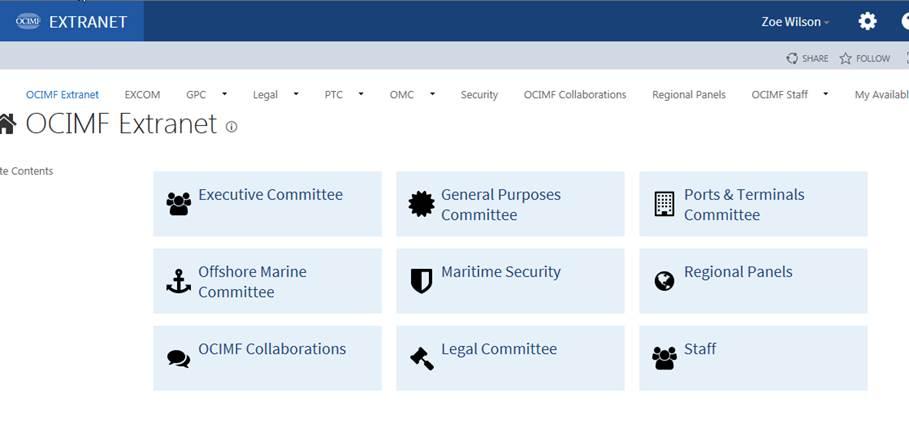Click the Ports & Terminals building icon
The height and width of the screenshot is (437, 909).
point(664,204)
